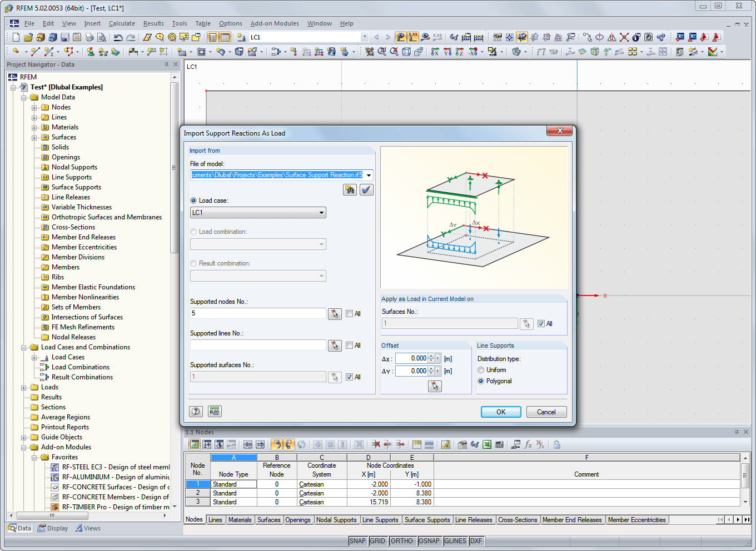Click the browse-for-model icon under File of model
This screenshot has height=551, width=756.
pyautogui.click(x=350, y=190)
